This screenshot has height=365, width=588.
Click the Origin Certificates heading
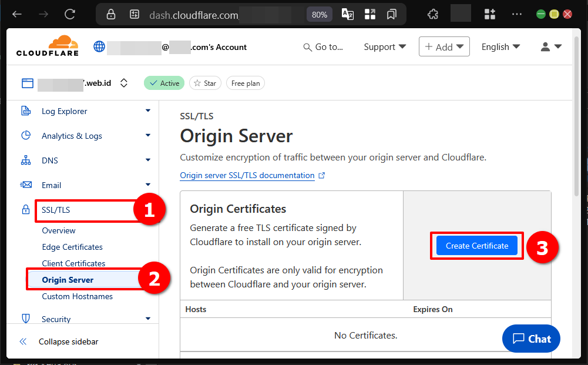238,209
